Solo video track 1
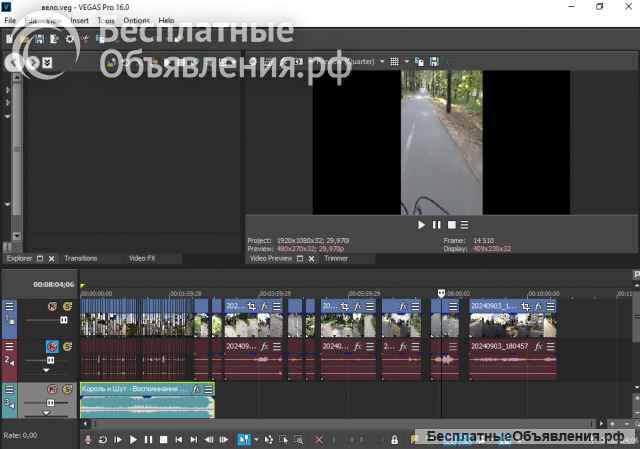Screen dimensions: 640x449 (67, 307)
